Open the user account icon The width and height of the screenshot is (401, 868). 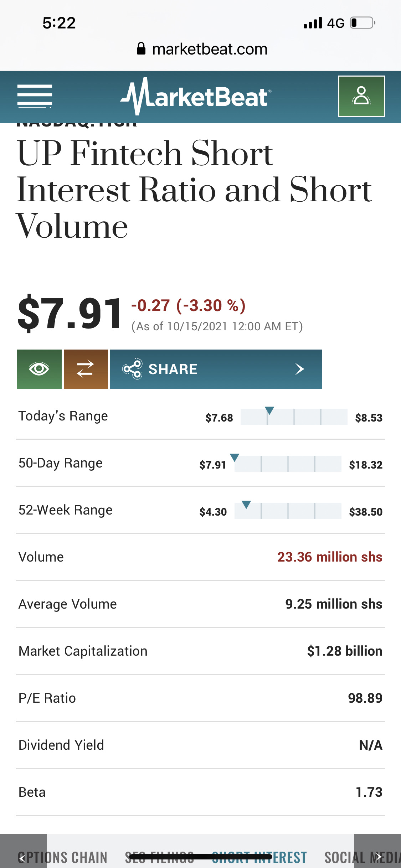(361, 96)
